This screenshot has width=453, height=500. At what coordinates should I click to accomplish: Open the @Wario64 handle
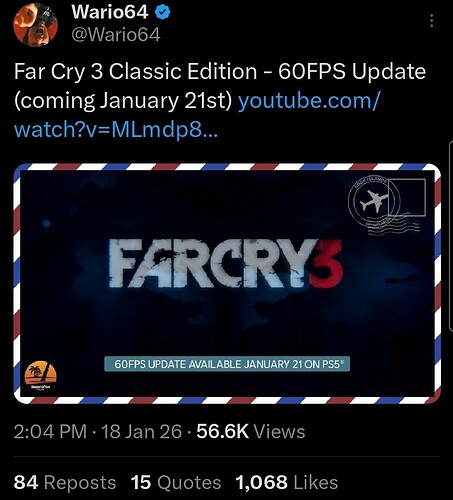(116, 34)
